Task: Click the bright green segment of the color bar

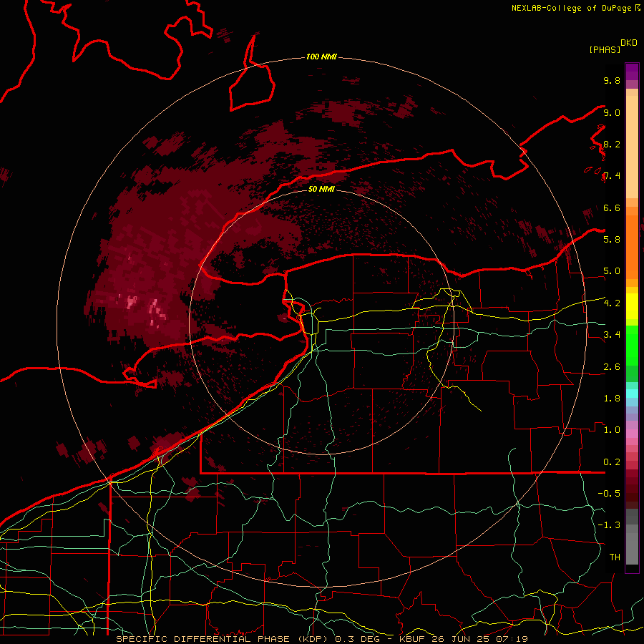Action: [632, 346]
